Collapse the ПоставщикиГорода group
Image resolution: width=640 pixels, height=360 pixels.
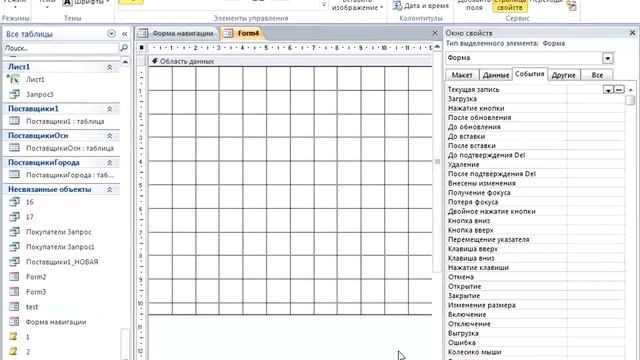click(x=109, y=162)
